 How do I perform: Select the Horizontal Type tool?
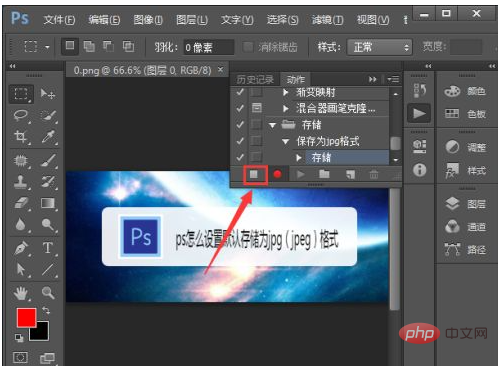coord(48,248)
